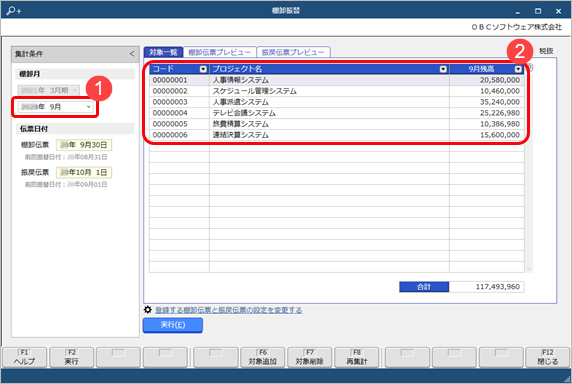
Task: Click the company name ＯＢＣソフトウェア株式会社
Action: (516, 27)
